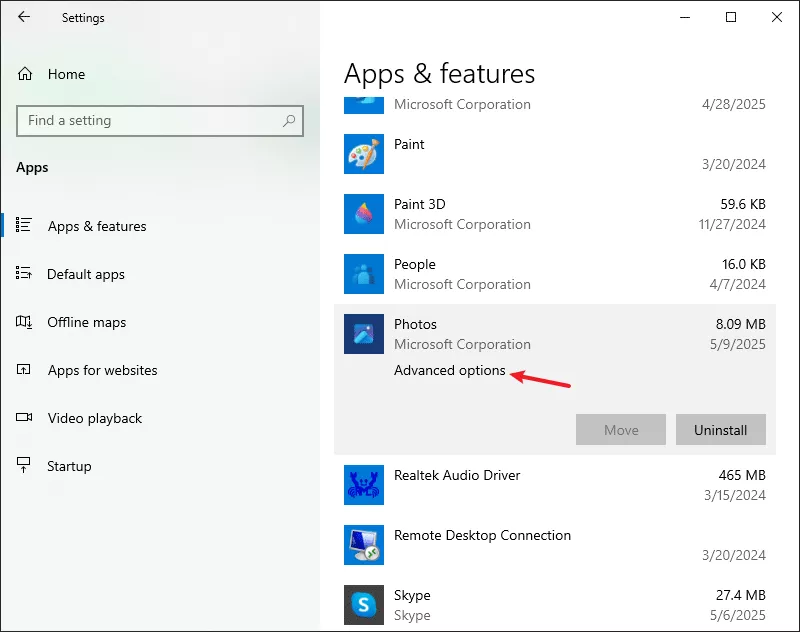The width and height of the screenshot is (800, 632).
Task: Focus the Find a setting field
Action: [x=160, y=121]
